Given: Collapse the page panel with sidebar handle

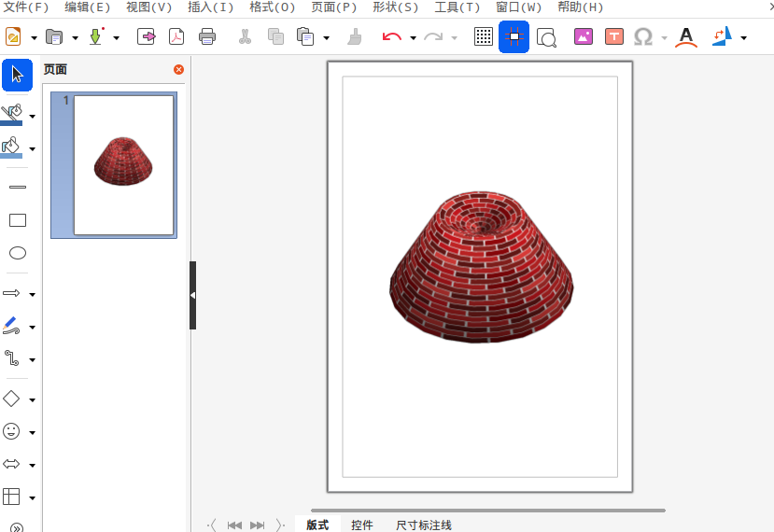Looking at the screenshot, I should pos(192,295).
